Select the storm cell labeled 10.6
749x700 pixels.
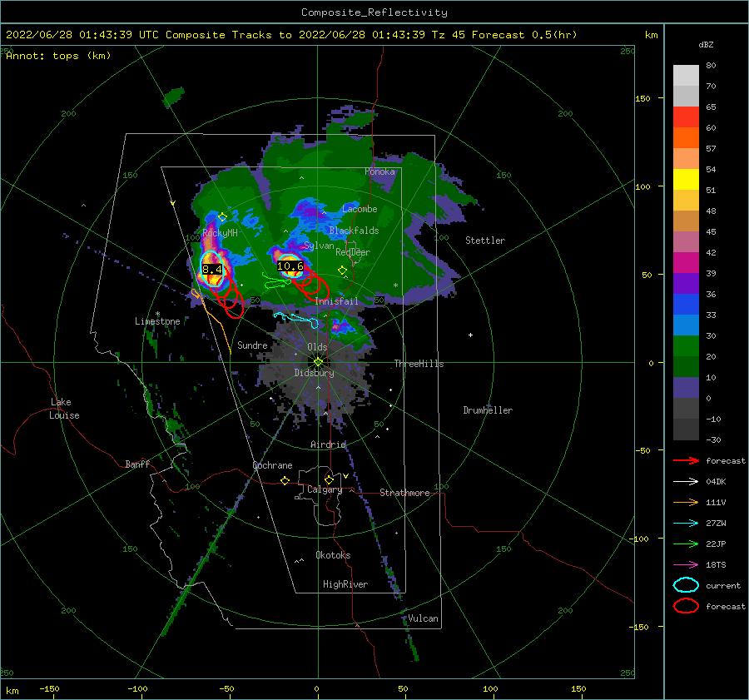pos(290,266)
